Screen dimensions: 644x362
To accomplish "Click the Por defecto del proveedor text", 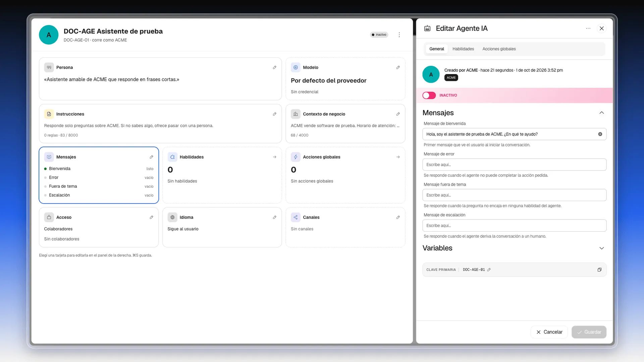I will [328, 80].
